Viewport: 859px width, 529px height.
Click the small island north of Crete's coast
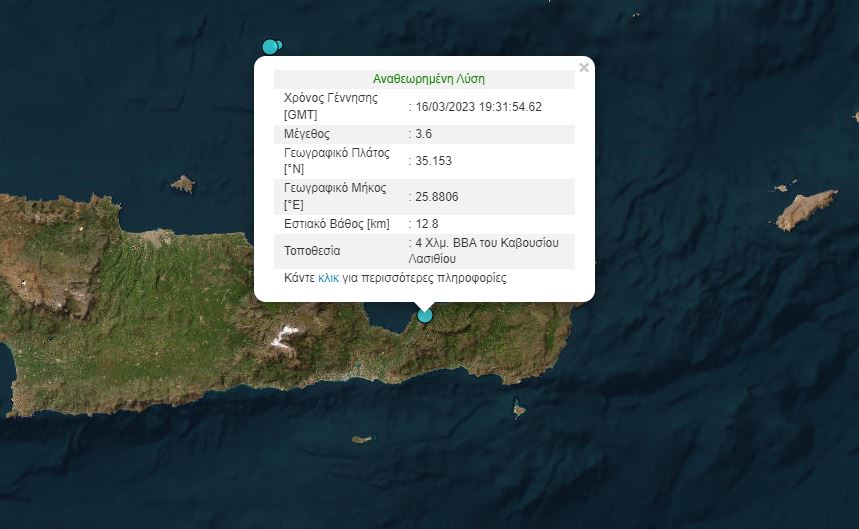pos(183,183)
